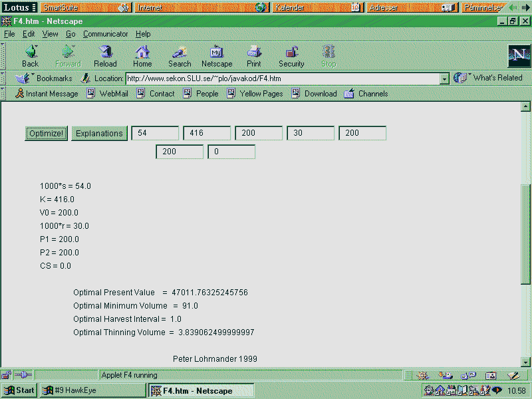The height and width of the screenshot is (399, 532).
Task: Show Security information
Action: pos(291,57)
